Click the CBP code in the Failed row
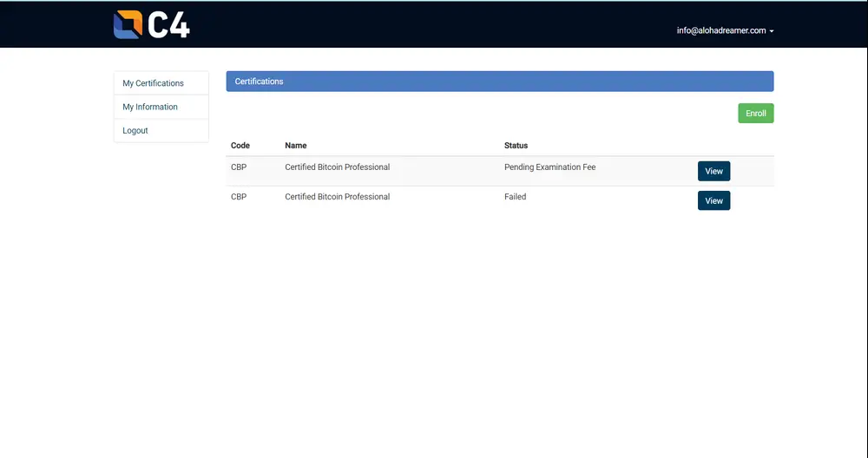The height and width of the screenshot is (458, 868). [239, 197]
